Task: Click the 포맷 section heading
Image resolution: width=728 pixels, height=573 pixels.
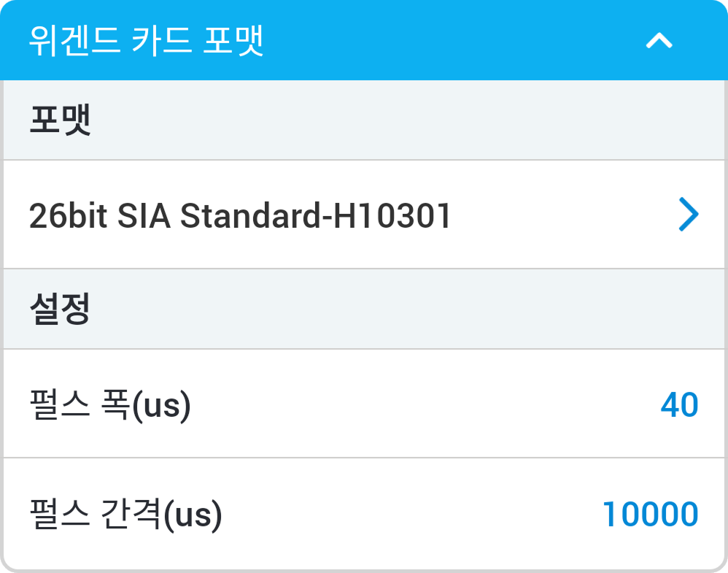Action: pos(60,120)
